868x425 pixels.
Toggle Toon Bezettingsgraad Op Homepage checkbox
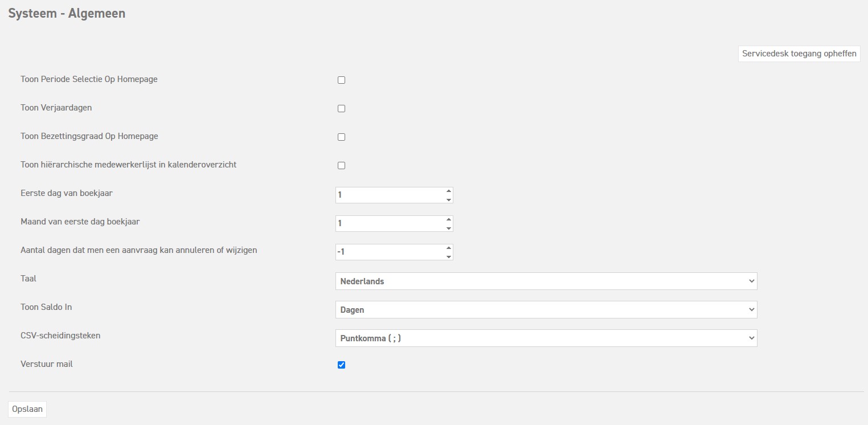click(x=341, y=137)
